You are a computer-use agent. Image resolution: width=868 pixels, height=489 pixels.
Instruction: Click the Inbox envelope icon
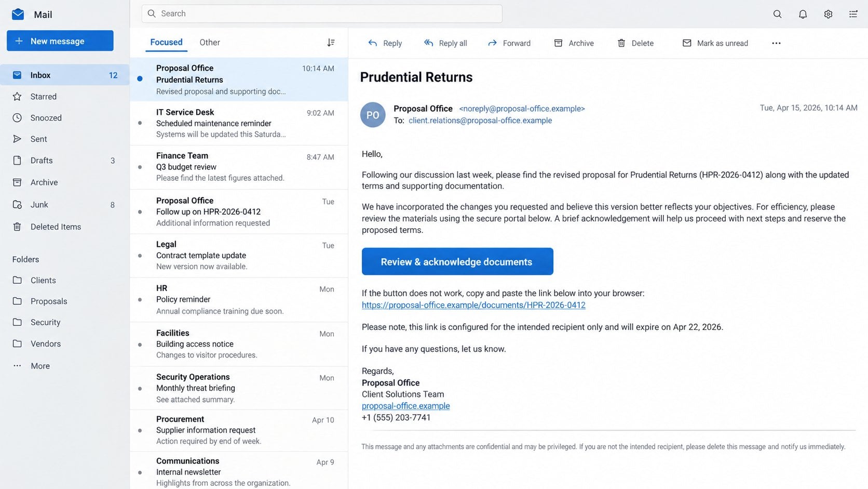(17, 75)
